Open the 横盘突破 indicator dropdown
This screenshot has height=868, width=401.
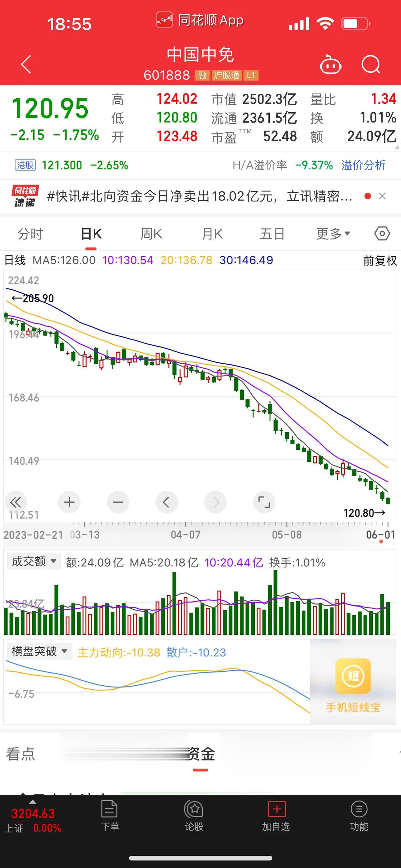click(39, 651)
